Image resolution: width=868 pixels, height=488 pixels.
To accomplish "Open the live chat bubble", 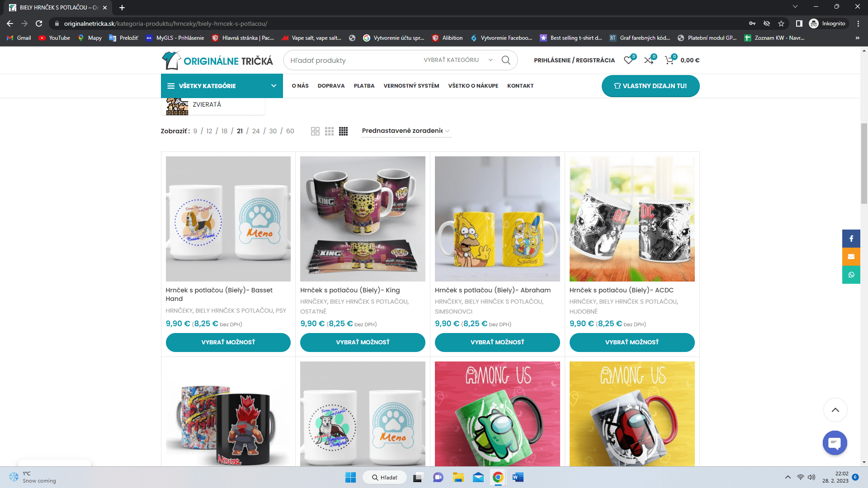I will coord(835,443).
